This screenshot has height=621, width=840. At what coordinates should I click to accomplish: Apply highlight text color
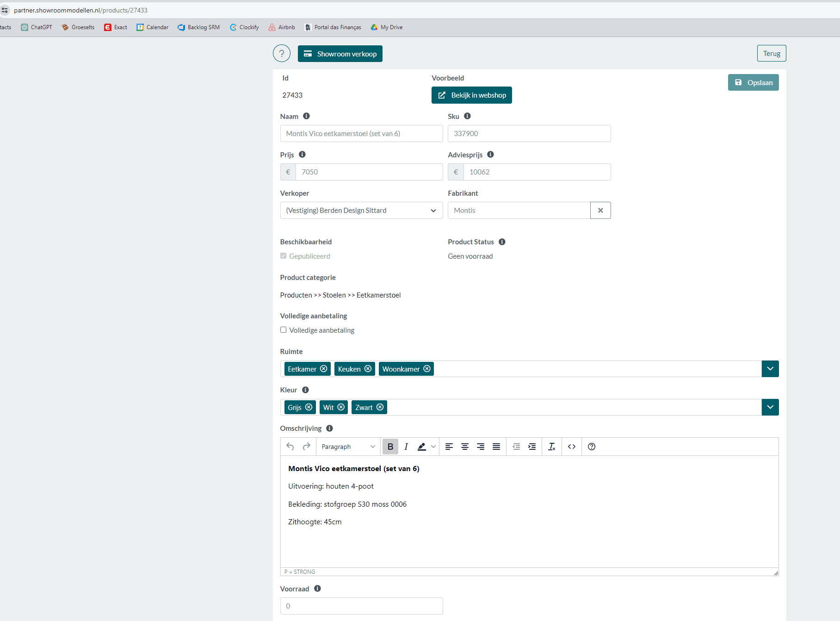421,447
